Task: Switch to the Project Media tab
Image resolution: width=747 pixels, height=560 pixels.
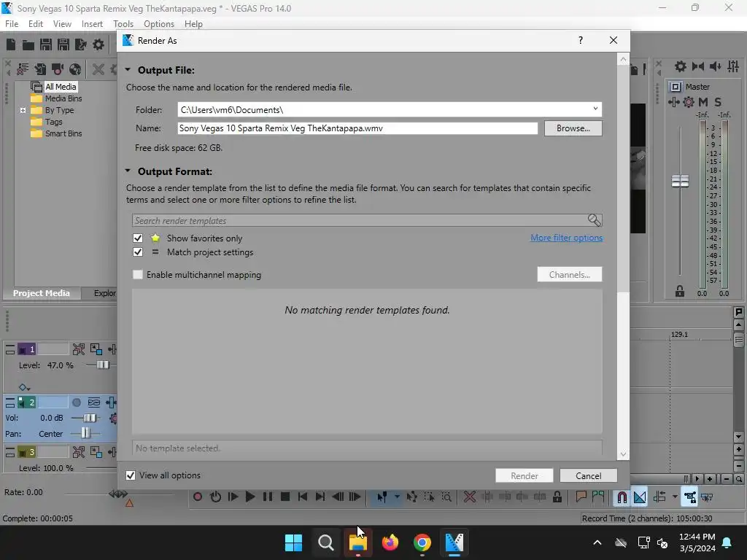Action: tap(42, 293)
